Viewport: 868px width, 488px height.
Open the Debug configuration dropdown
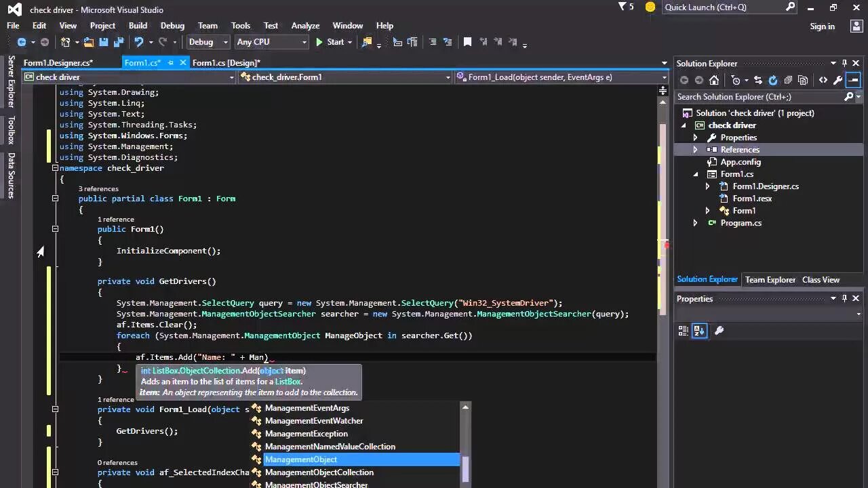(x=208, y=42)
